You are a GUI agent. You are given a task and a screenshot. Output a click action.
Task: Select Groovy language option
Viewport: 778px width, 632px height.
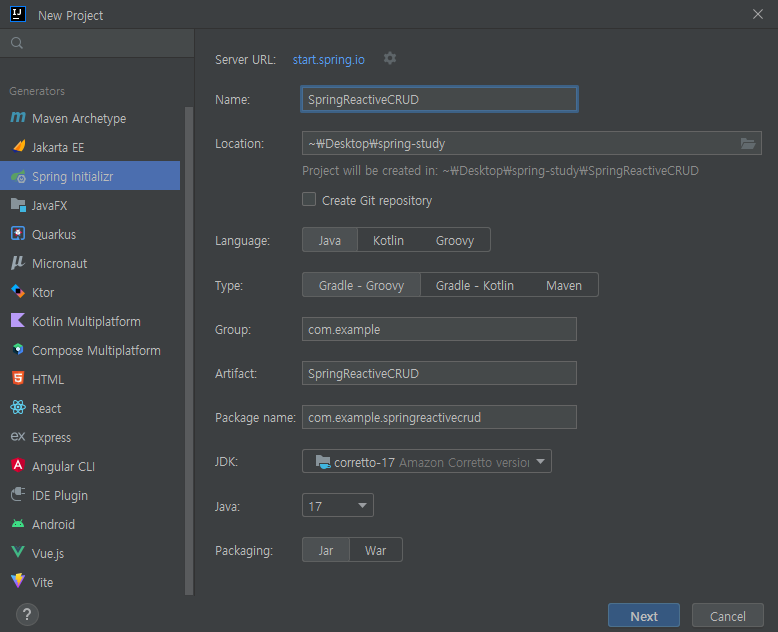coord(454,241)
